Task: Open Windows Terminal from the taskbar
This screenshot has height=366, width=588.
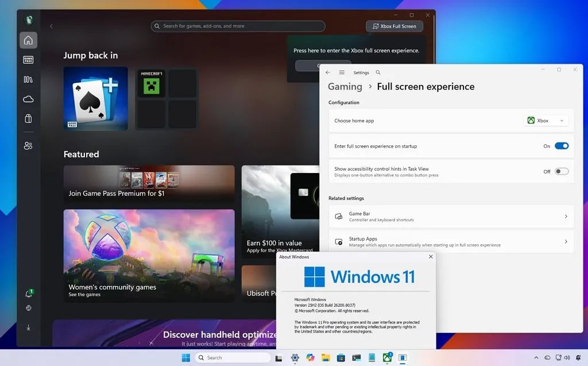Action: coord(357,357)
